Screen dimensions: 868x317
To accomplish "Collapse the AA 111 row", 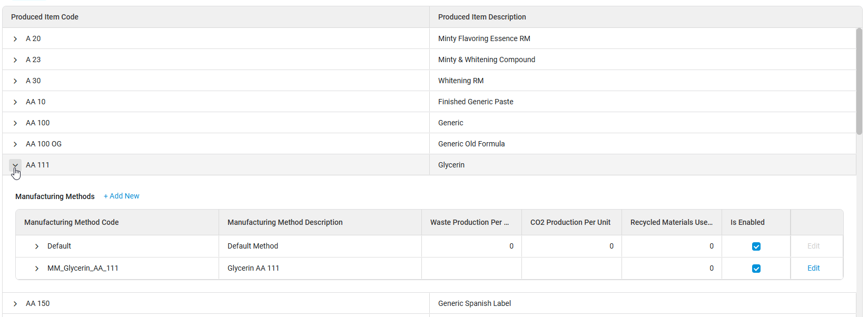I will click(x=15, y=165).
